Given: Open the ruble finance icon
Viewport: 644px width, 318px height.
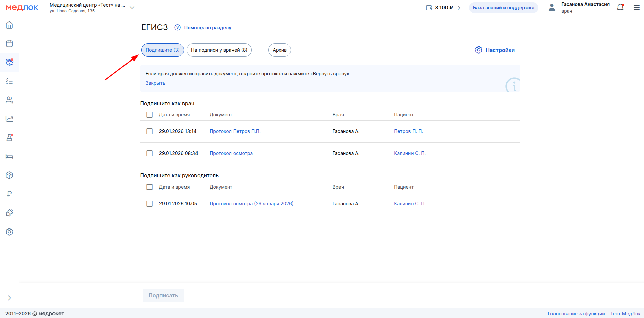Looking at the screenshot, I should [x=9, y=194].
